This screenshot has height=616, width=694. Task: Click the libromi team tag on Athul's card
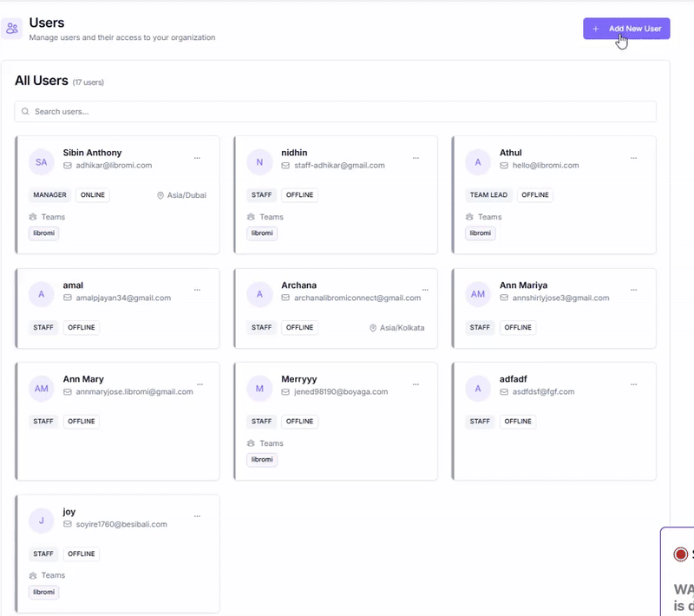[480, 233]
